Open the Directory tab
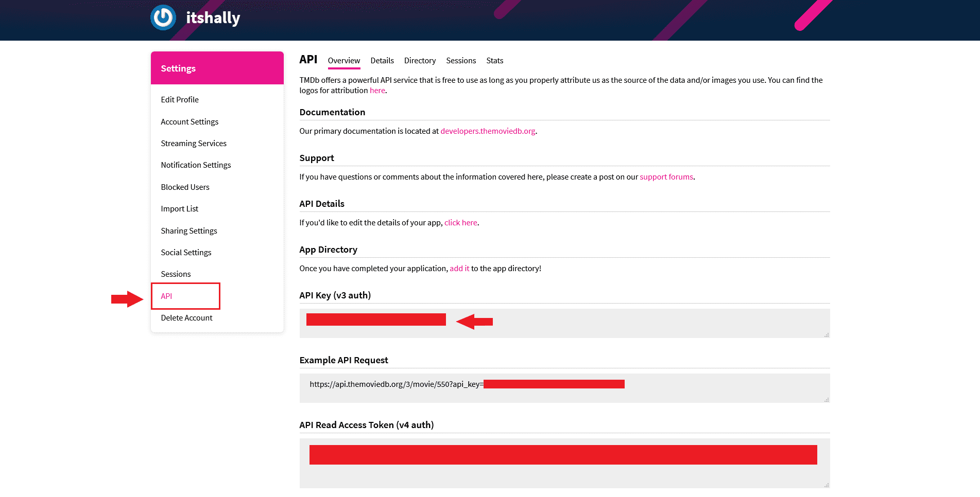The width and height of the screenshot is (980, 497). point(420,61)
